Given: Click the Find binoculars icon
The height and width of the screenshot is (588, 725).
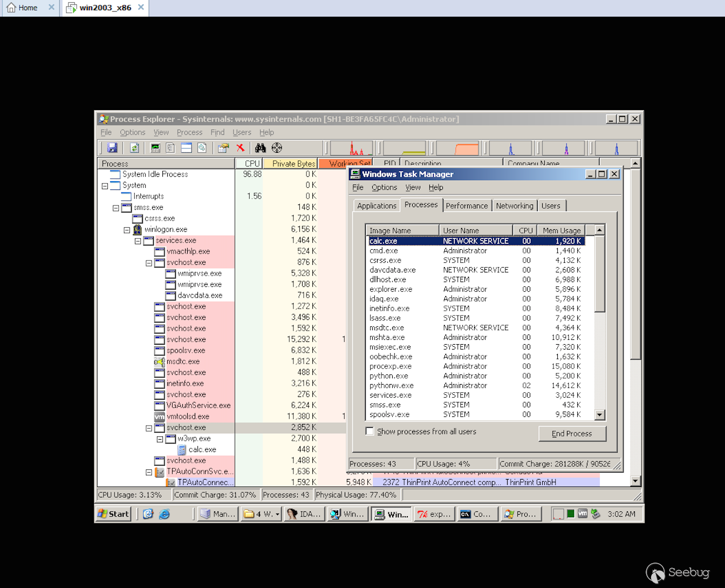Looking at the screenshot, I should pyautogui.click(x=261, y=148).
